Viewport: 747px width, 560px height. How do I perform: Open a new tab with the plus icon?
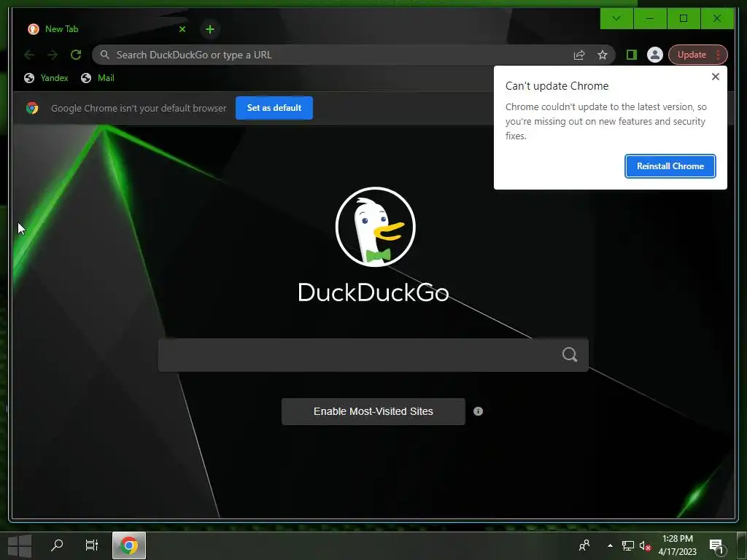209,29
